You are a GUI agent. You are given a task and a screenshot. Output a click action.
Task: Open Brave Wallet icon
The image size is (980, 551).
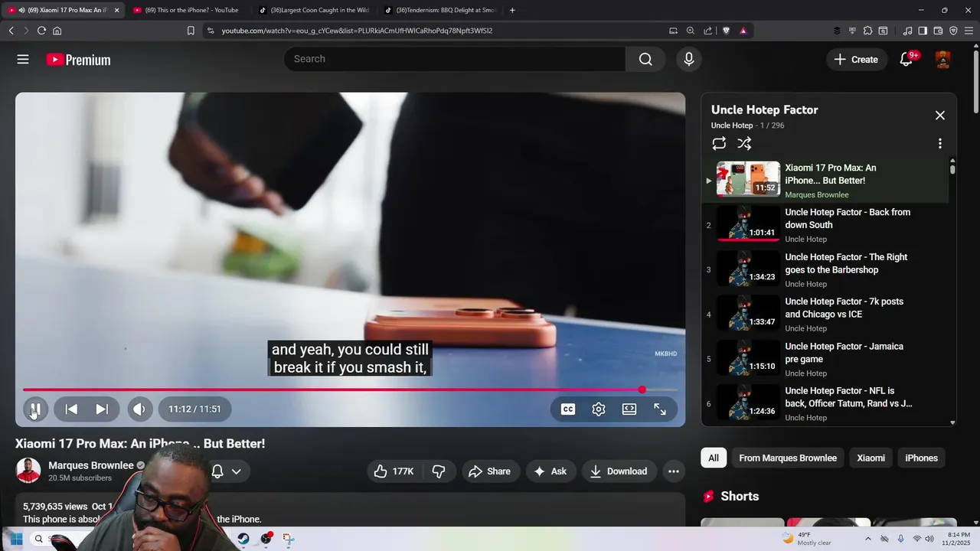pyautogui.click(x=938, y=31)
